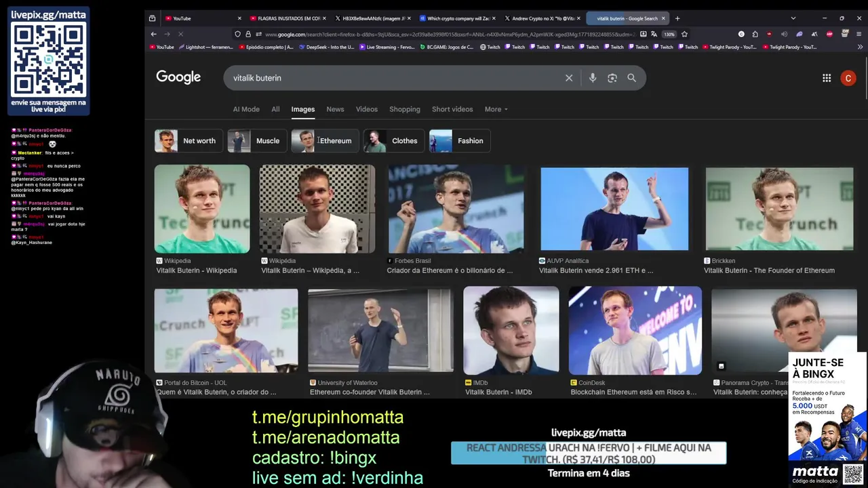The height and width of the screenshot is (488, 868).
Task: Start voice search with the microphone icon
Action: click(593, 78)
